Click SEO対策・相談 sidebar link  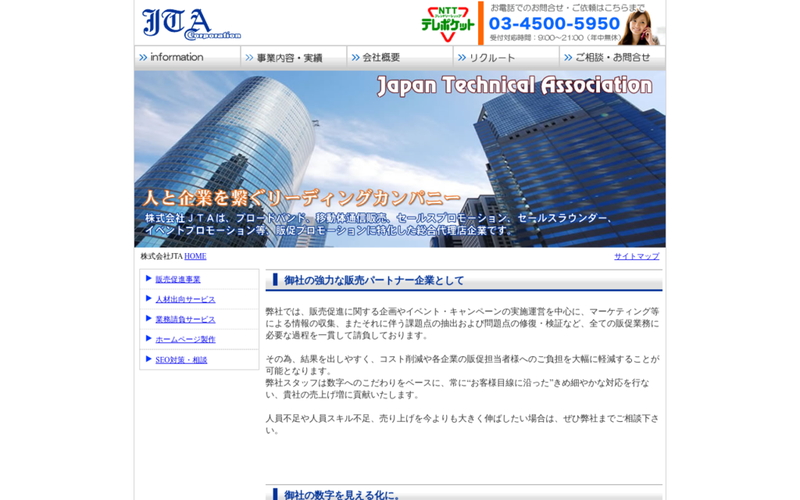pos(181,360)
